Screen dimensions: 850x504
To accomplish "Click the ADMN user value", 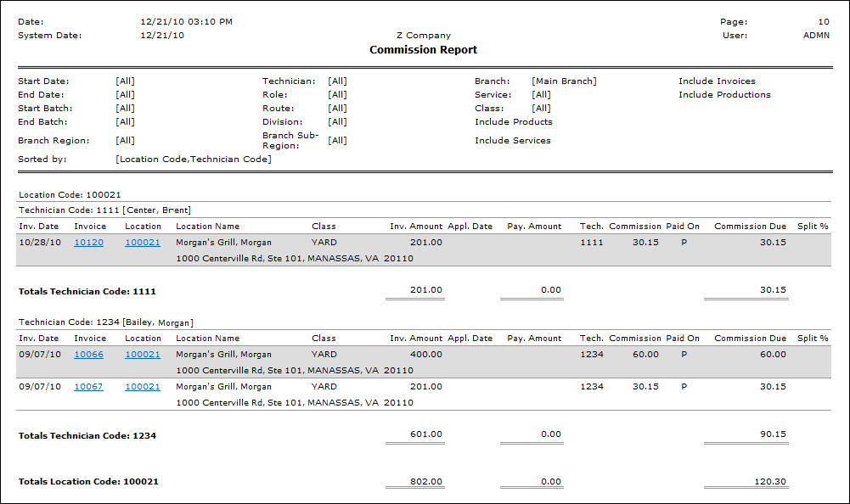I will click(816, 36).
